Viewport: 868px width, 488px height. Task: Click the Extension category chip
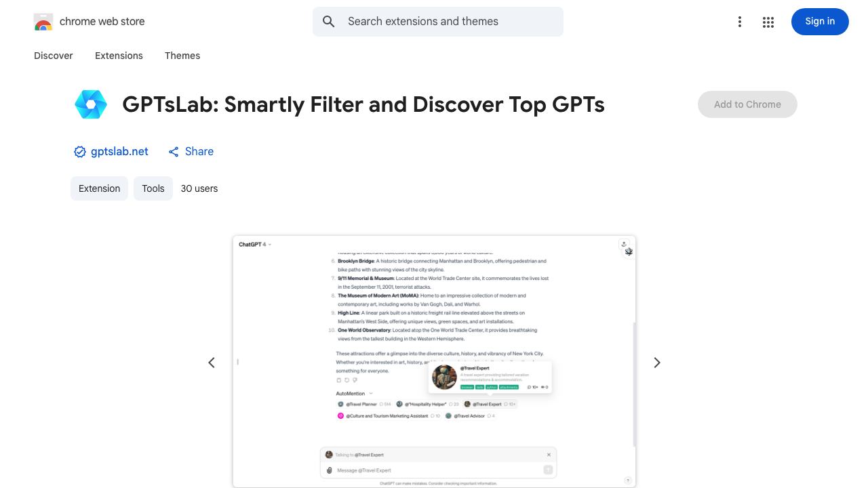pos(99,188)
